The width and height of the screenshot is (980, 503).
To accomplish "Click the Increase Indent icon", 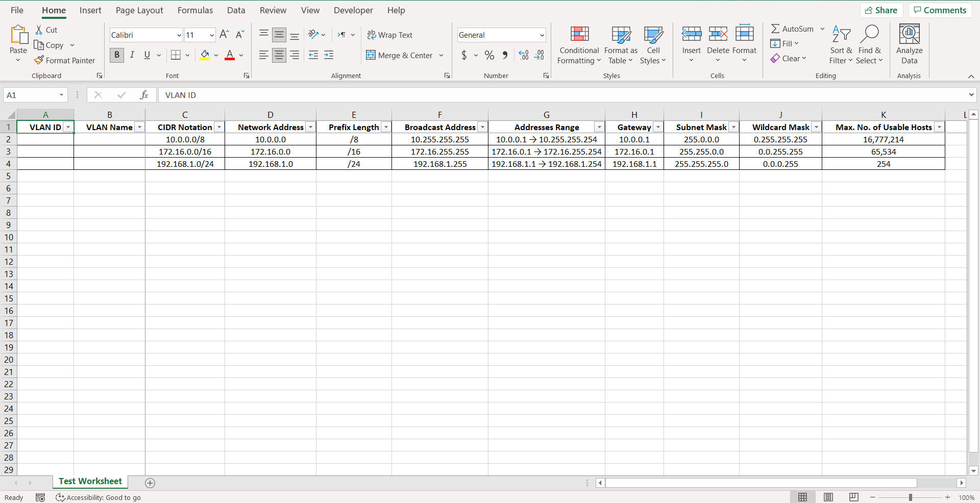I will click(x=329, y=55).
